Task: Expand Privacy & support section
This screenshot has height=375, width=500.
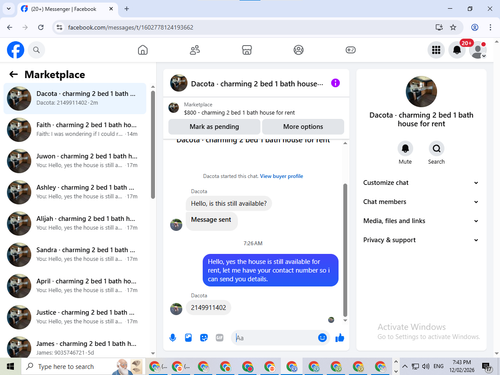Action: coord(421,240)
